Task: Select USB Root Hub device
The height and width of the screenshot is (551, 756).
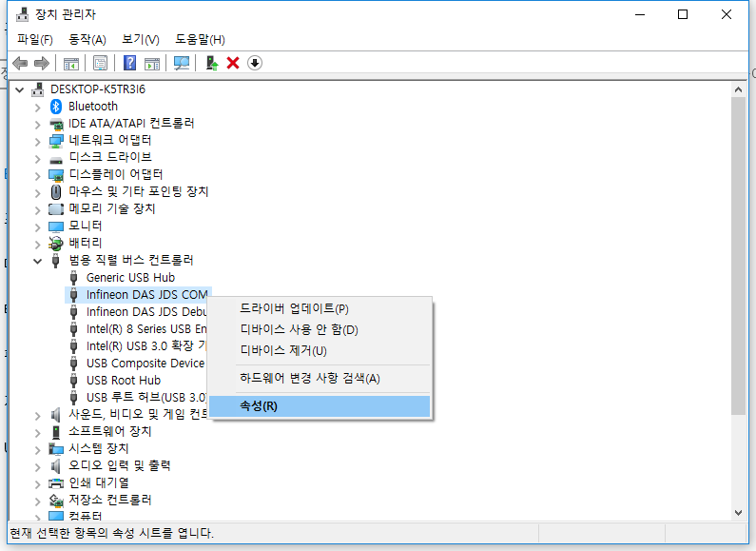Action: pos(124,381)
